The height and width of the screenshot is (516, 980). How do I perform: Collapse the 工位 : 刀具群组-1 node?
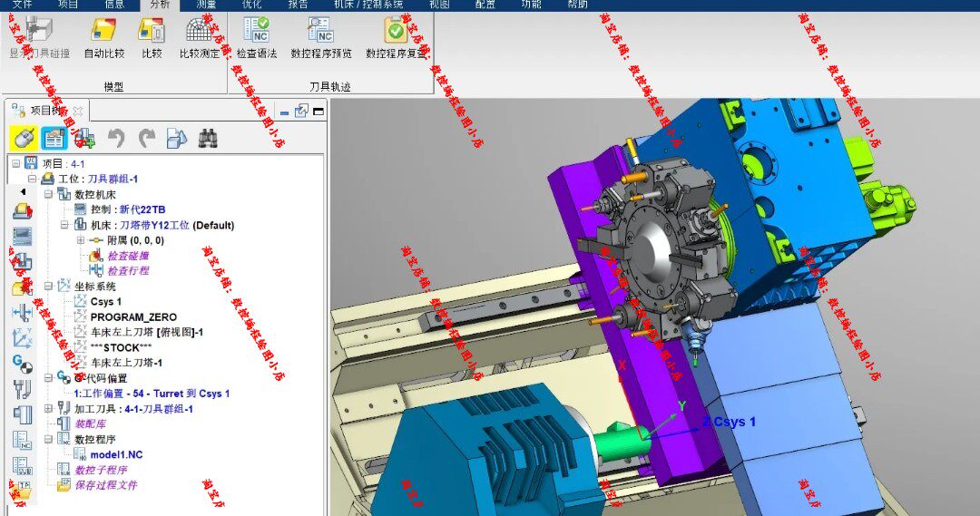tap(32, 179)
